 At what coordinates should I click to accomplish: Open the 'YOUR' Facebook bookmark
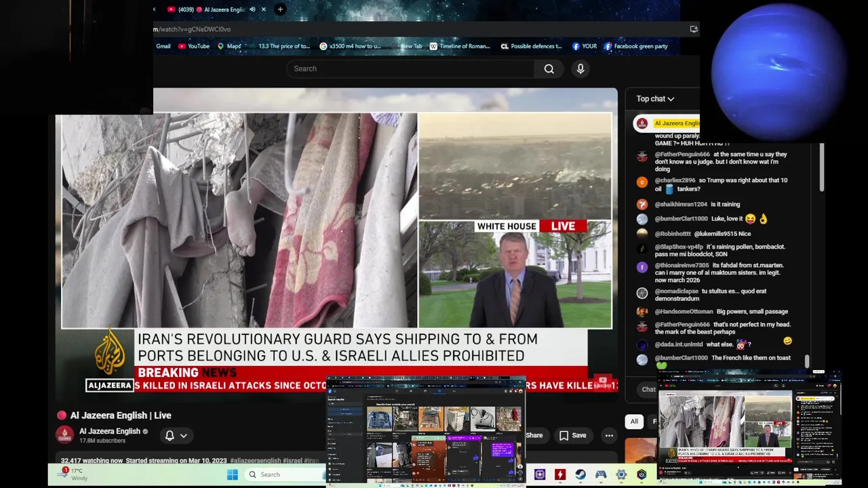click(x=585, y=46)
